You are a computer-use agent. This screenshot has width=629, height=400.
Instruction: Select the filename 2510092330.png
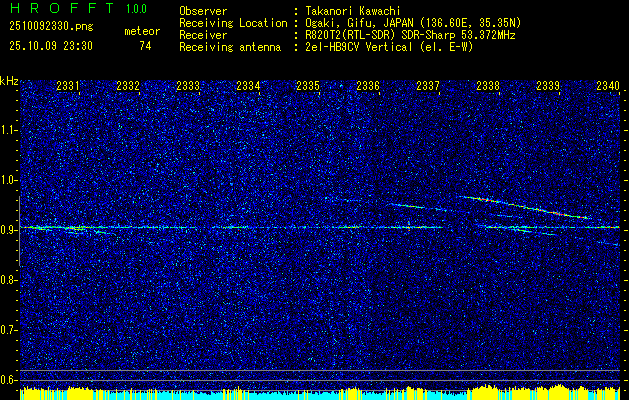[51, 27]
